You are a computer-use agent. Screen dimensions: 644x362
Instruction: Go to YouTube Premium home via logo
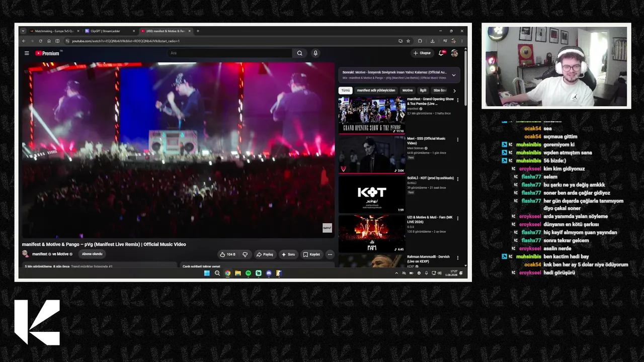click(47, 53)
